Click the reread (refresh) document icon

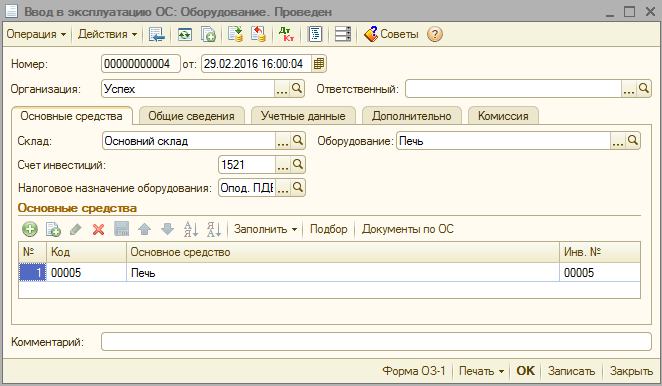point(184,34)
